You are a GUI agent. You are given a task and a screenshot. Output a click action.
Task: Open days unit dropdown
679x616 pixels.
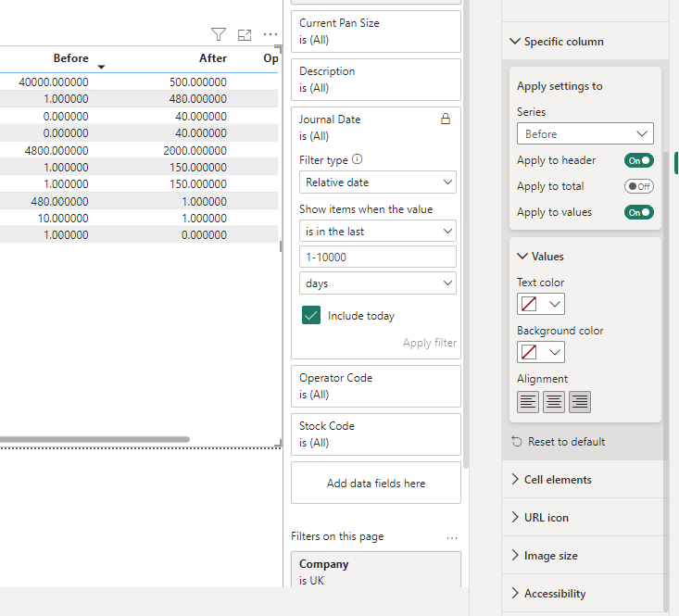378,283
